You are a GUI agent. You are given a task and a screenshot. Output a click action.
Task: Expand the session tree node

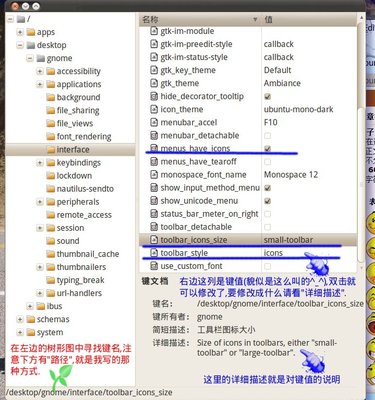[x=40, y=228]
